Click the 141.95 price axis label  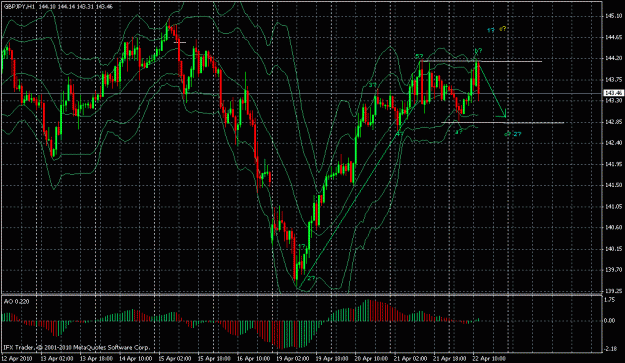[613, 164]
